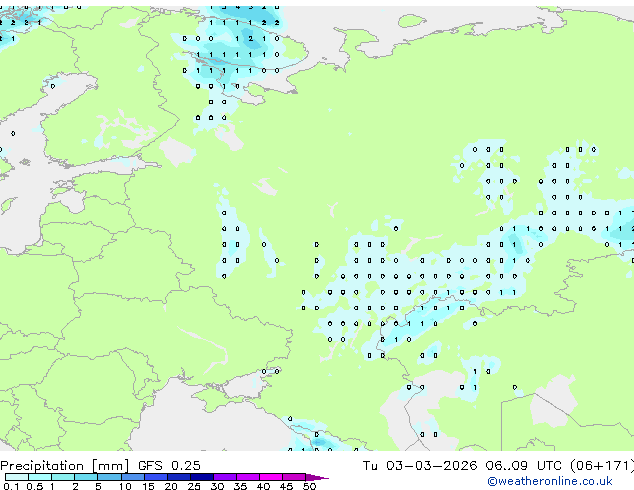Viewport: 634px width, 490px height.
Task: Pick the 0.5–1 mm legend color
Action: 40,477
